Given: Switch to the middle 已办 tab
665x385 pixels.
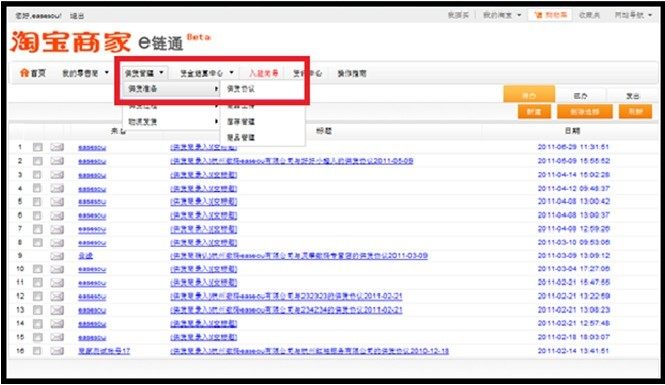Looking at the screenshot, I should (x=580, y=96).
